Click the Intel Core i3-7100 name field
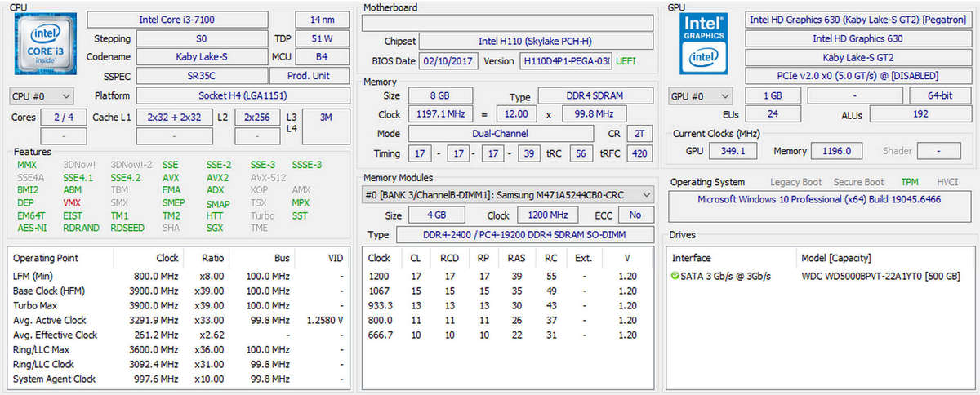Screen dimensions: 980x395 pyautogui.click(x=189, y=19)
